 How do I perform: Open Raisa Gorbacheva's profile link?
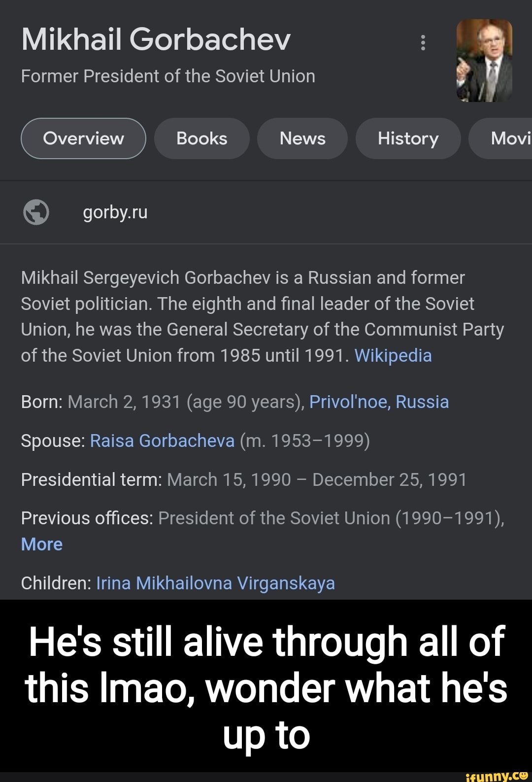[x=162, y=441]
